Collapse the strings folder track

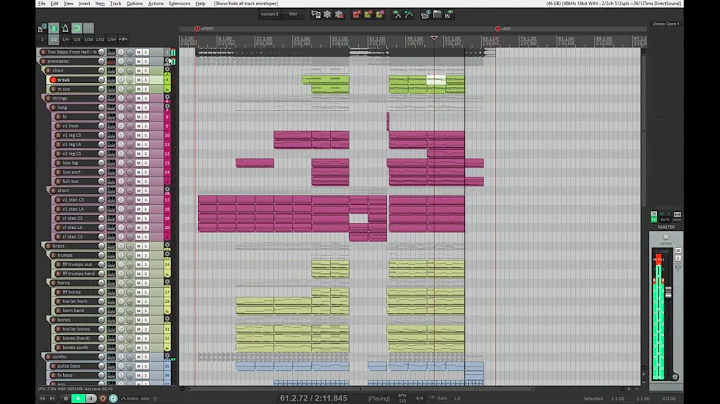167,97
